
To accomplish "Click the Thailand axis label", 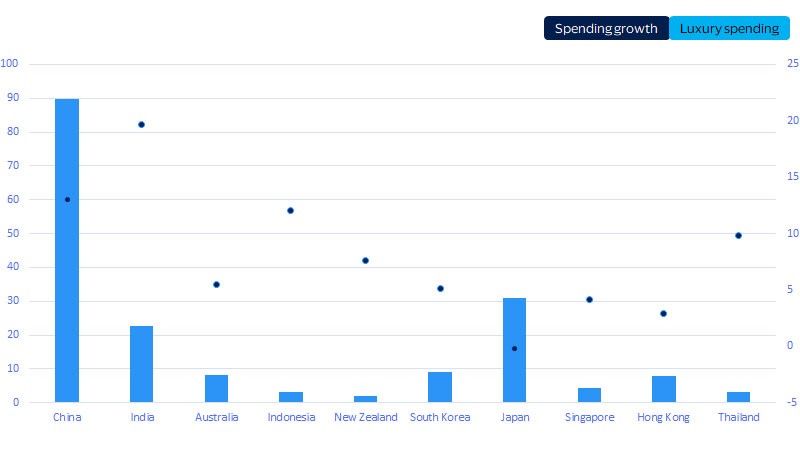I will tap(738, 417).
